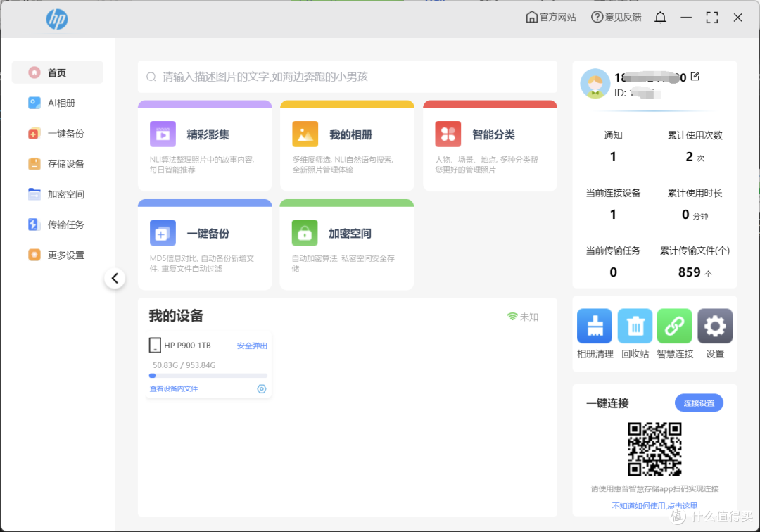Open 意见反馈 feedback
This screenshot has width=760, height=532.
click(616, 18)
